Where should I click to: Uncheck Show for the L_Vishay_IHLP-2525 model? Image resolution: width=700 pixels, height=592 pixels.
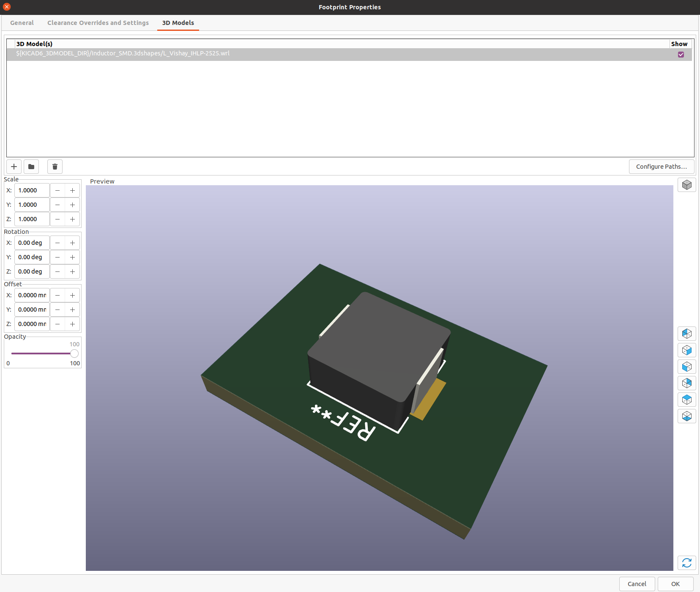pyautogui.click(x=681, y=55)
